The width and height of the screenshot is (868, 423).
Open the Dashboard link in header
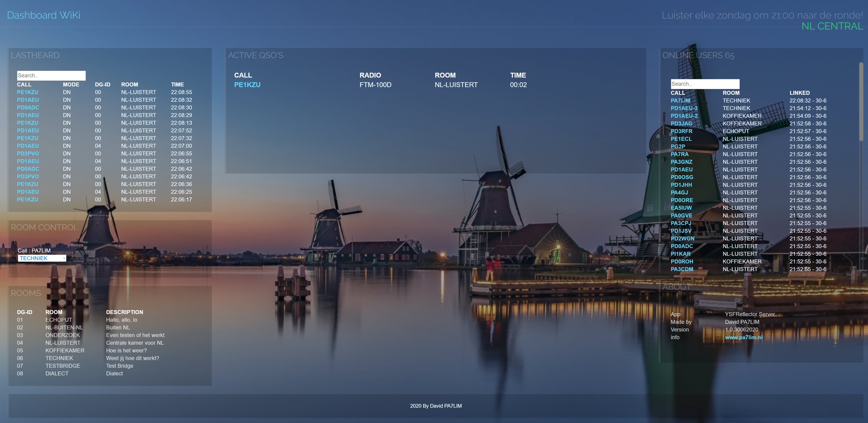click(x=32, y=15)
